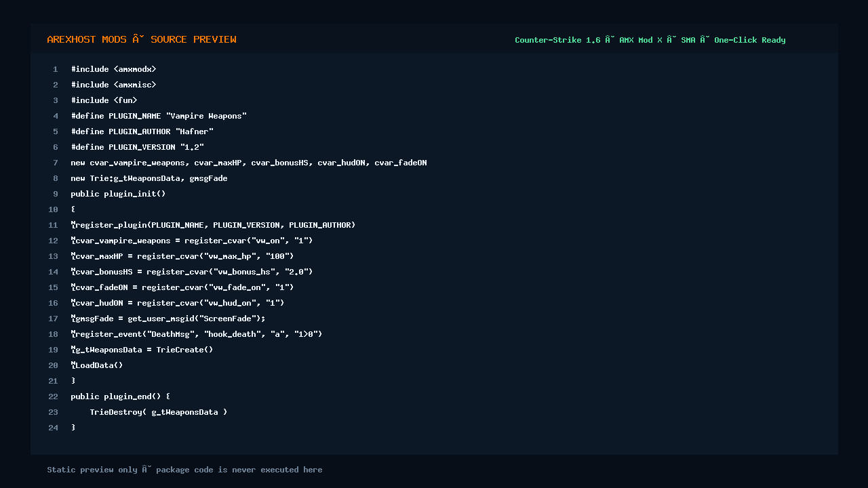
Task: Click the 'public plugin_end() {' line
Action: (x=121, y=396)
